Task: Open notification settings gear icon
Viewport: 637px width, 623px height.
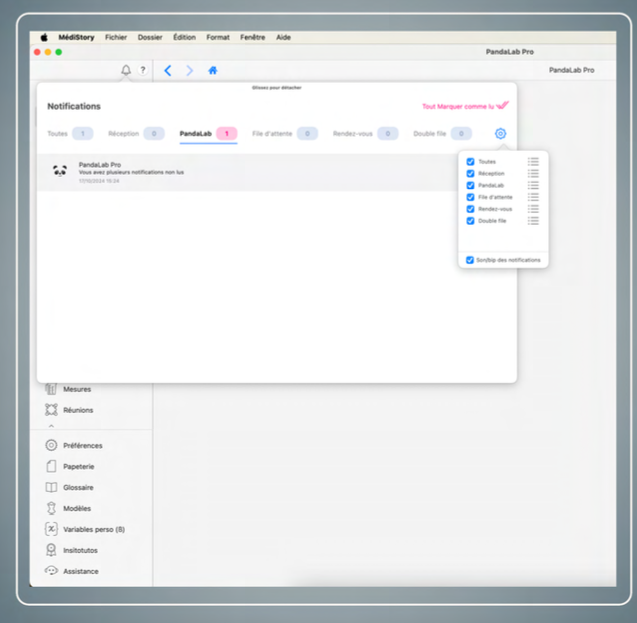Action: coord(500,133)
